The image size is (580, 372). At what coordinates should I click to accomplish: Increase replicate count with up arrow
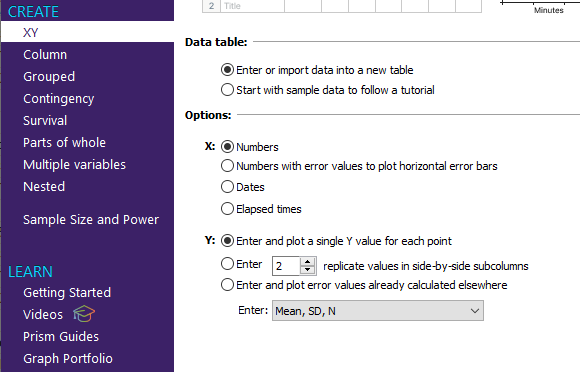click(x=307, y=262)
